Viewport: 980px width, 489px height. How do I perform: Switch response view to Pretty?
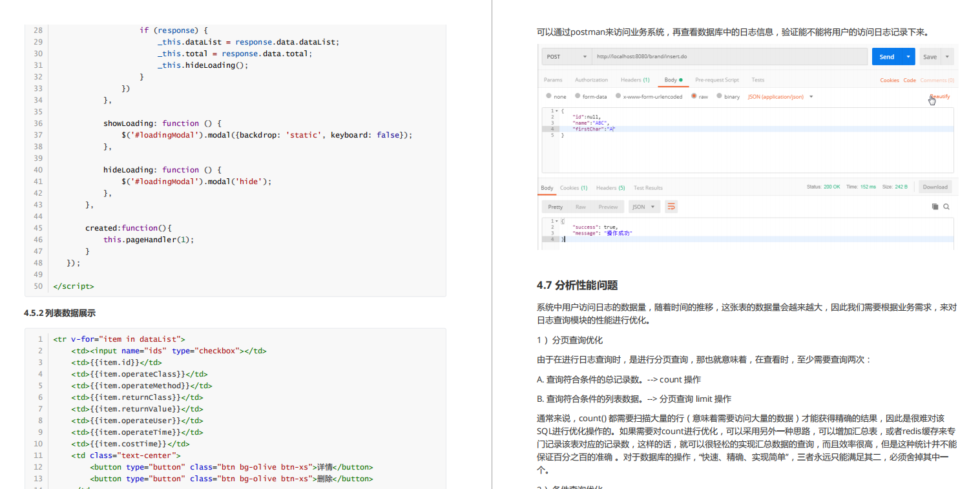click(555, 207)
